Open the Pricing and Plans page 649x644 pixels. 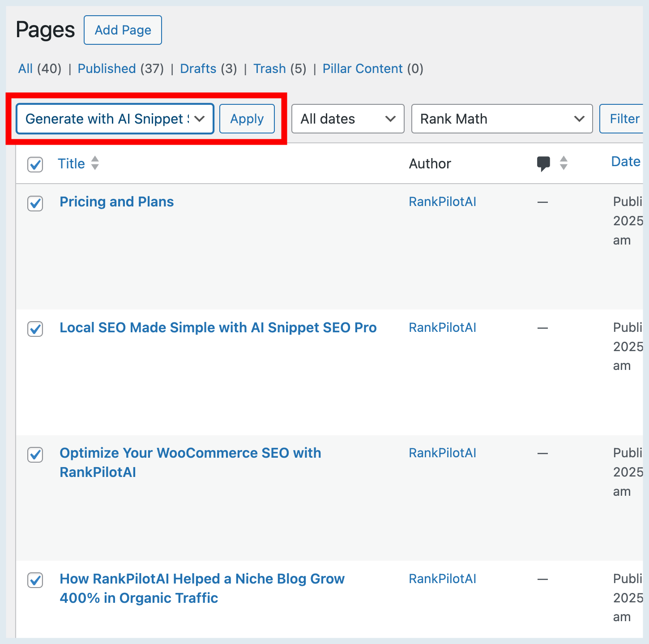(116, 202)
